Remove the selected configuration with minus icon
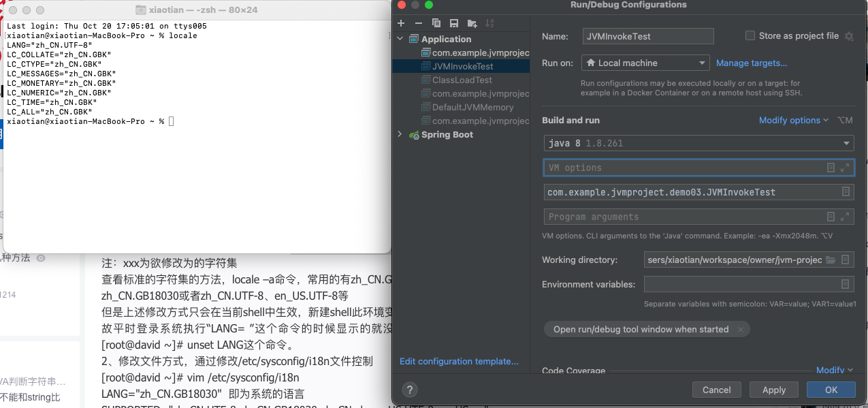 click(x=419, y=23)
